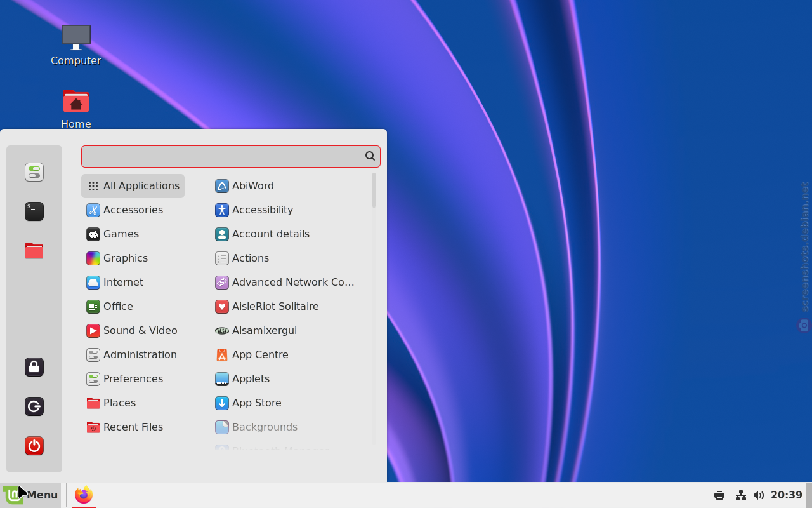Select Internet category
The height and width of the screenshot is (508, 812).
[x=133, y=283]
